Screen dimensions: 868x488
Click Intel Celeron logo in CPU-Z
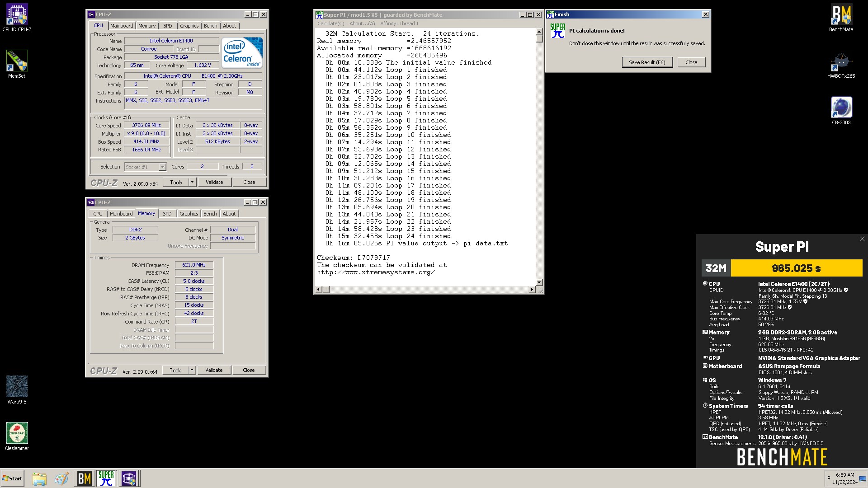[x=242, y=52]
